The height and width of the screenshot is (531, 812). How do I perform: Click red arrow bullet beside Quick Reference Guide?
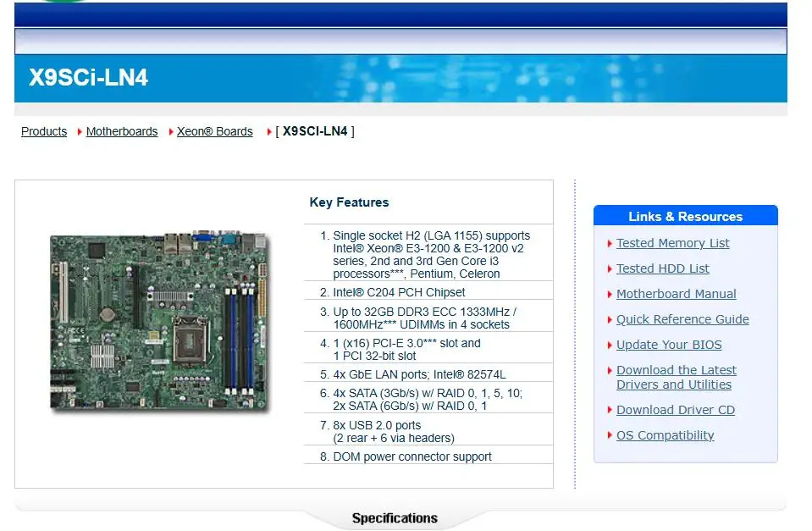[610, 319]
